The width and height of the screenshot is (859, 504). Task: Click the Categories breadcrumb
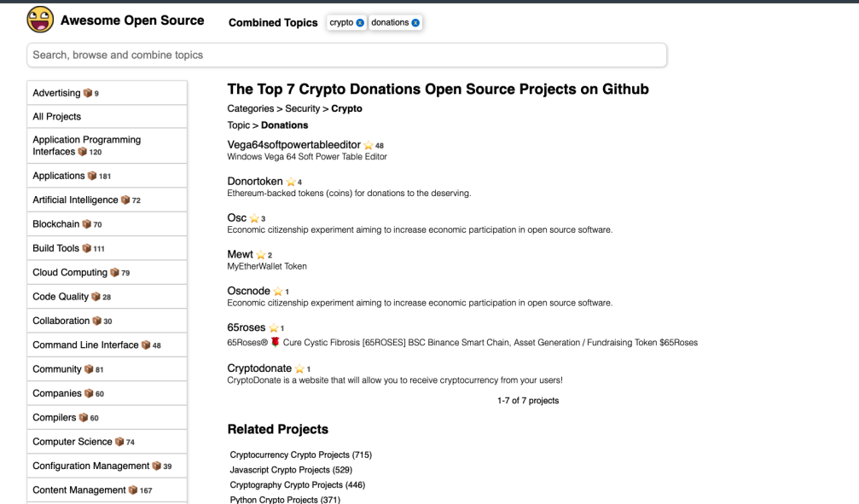(x=250, y=108)
